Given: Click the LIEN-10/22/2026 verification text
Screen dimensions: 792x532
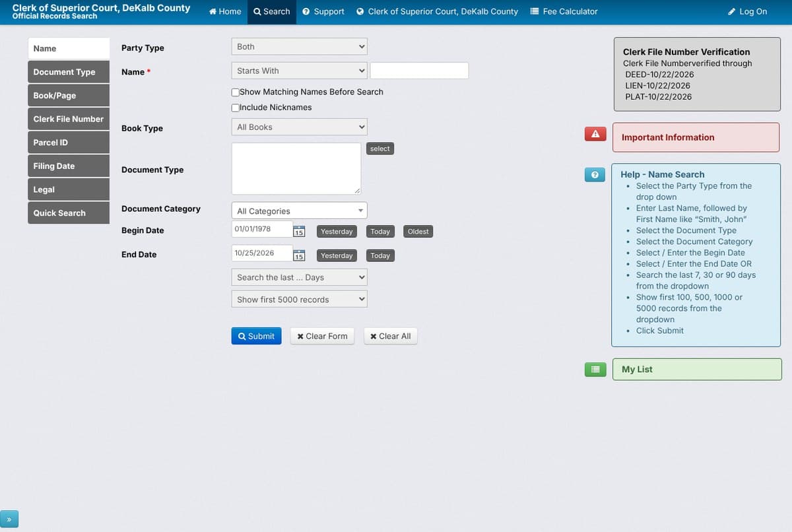Looking at the screenshot, I should (x=657, y=86).
